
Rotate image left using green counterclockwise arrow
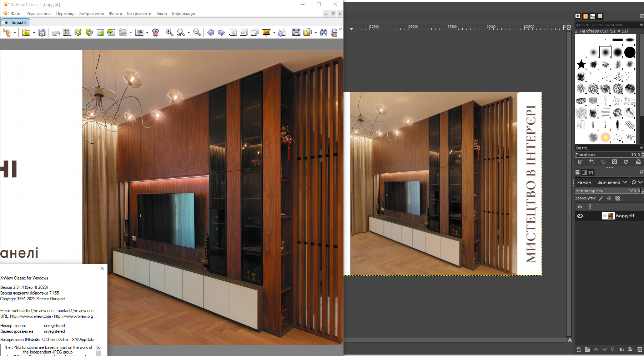(x=78, y=33)
